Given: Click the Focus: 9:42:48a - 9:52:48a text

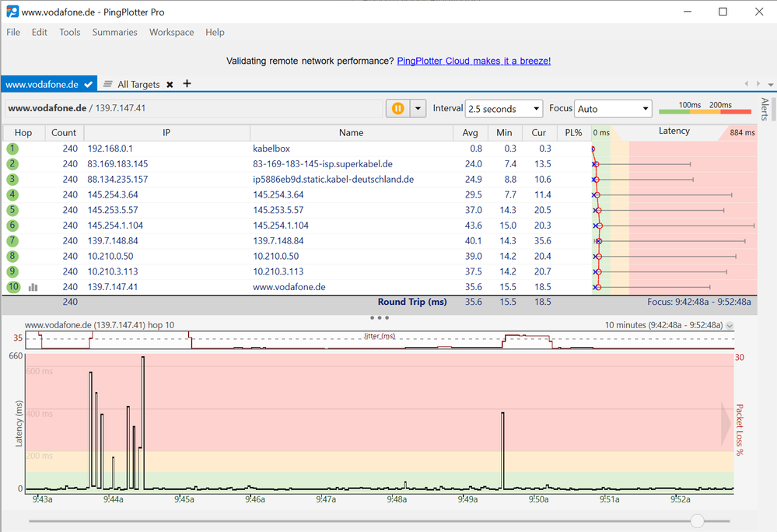Looking at the screenshot, I should point(699,302).
